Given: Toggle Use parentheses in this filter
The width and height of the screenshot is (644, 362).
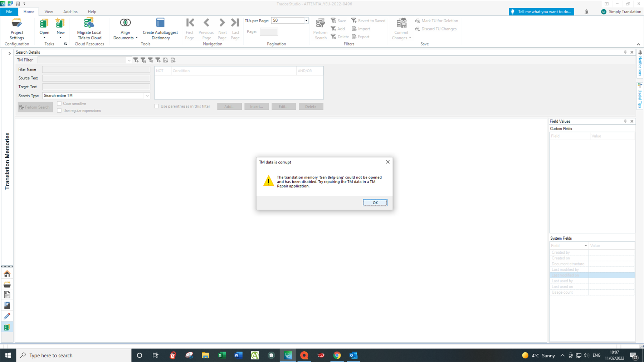Looking at the screenshot, I should (156, 106).
